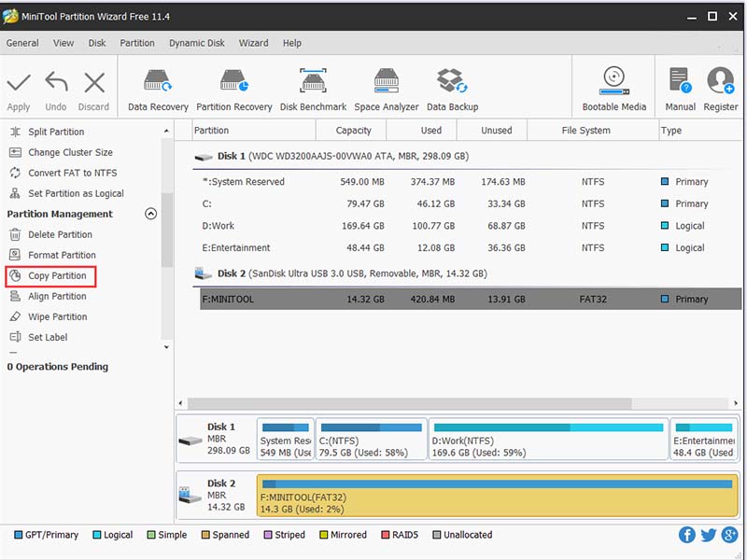
Task: Click horizontal scrollbar left arrow
Action: tap(180, 403)
